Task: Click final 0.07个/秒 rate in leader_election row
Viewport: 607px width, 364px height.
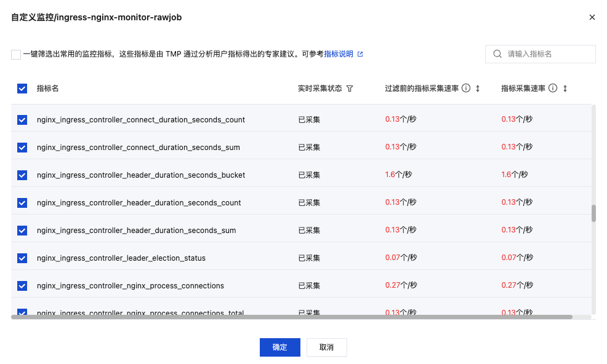Action: [x=517, y=258]
